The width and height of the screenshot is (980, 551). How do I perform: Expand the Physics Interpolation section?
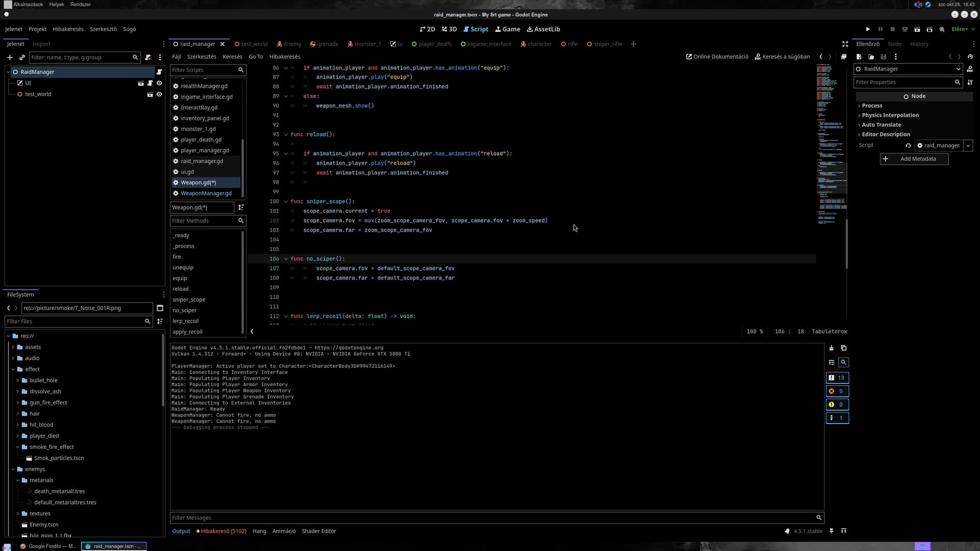(890, 115)
